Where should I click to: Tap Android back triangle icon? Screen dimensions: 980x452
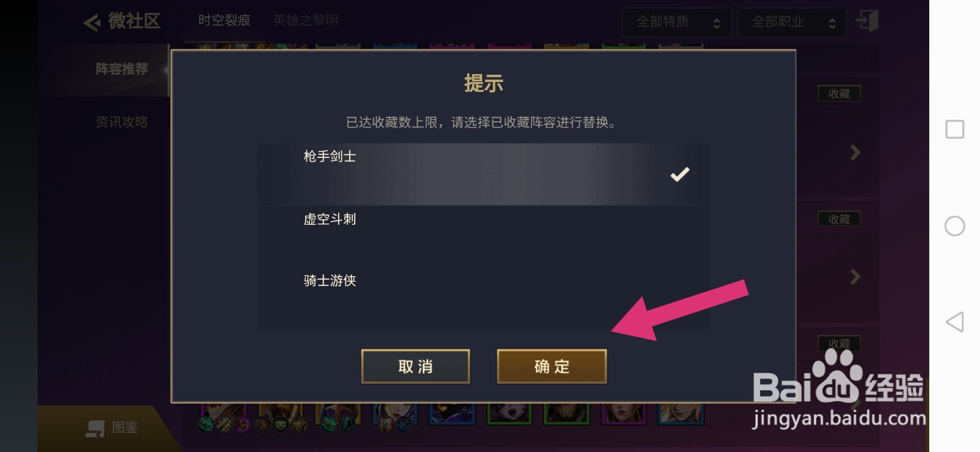(x=954, y=322)
